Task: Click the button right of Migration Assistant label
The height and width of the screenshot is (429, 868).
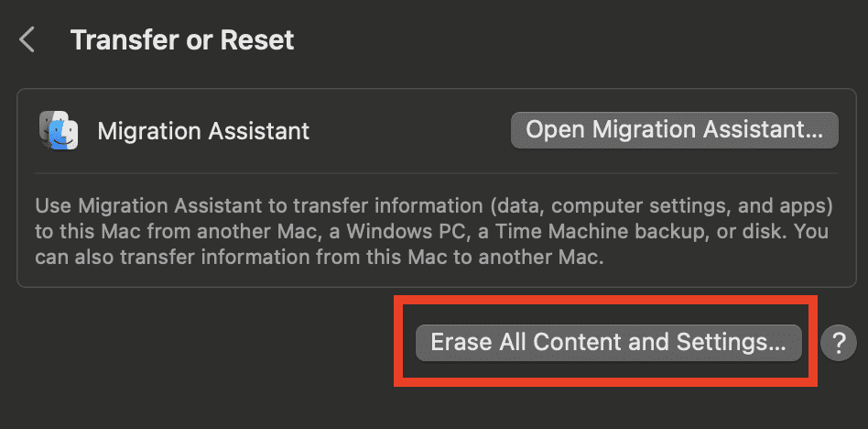Action: [674, 130]
